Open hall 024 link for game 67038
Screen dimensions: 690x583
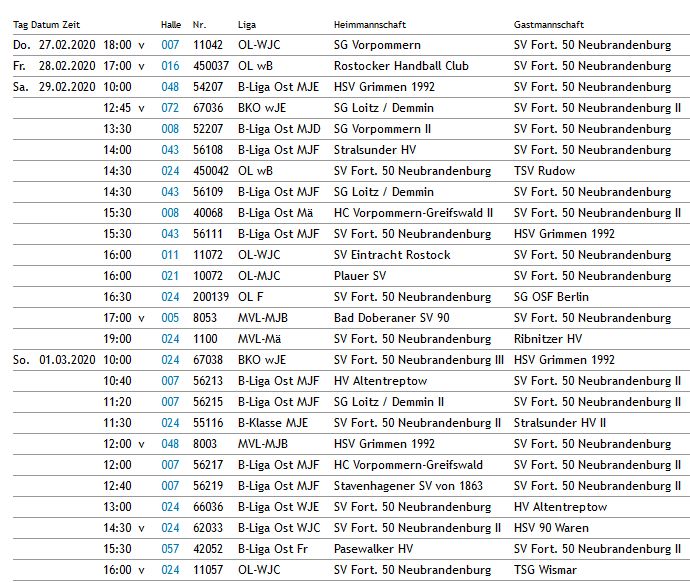(170, 360)
